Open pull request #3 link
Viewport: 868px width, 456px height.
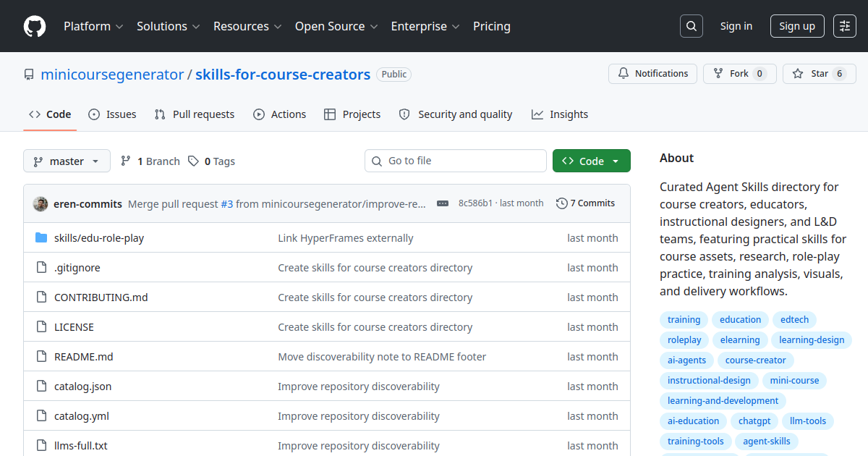click(x=227, y=204)
